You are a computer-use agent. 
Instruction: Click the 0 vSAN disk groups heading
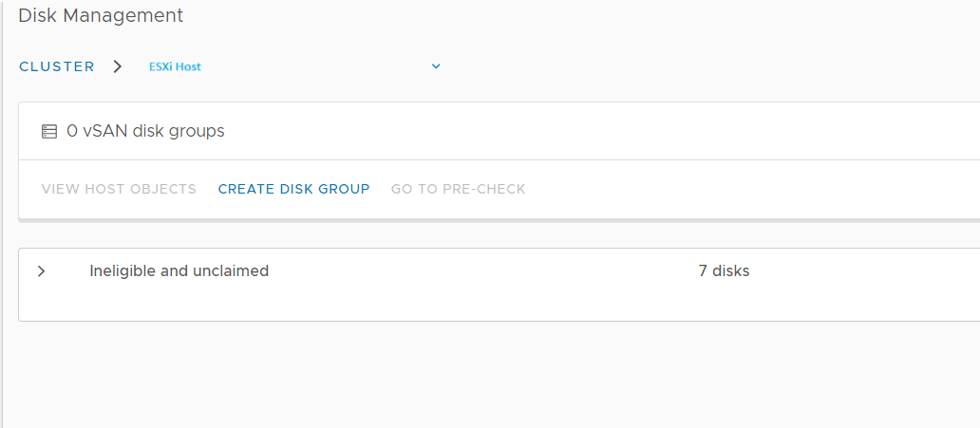[145, 131]
